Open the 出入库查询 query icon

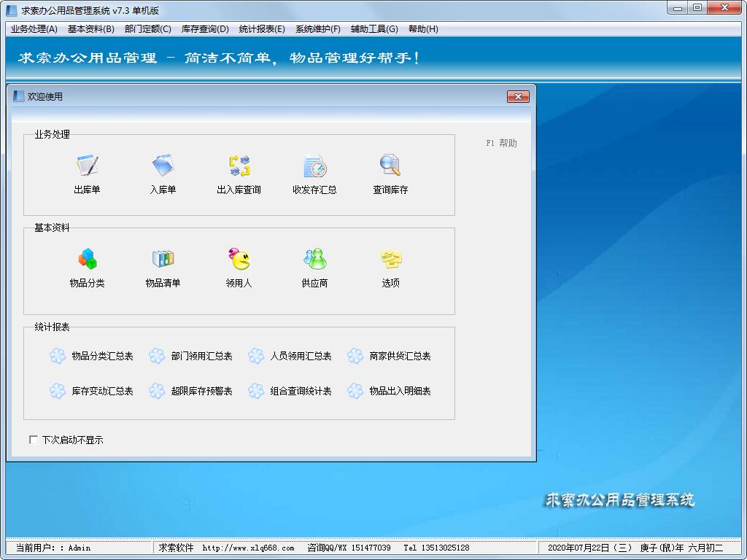(239, 166)
